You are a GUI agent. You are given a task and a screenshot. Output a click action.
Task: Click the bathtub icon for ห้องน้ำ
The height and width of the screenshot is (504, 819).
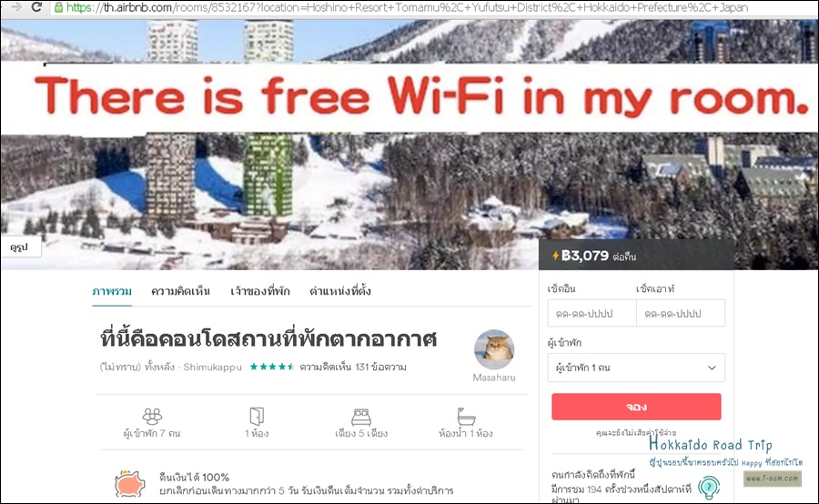465,417
